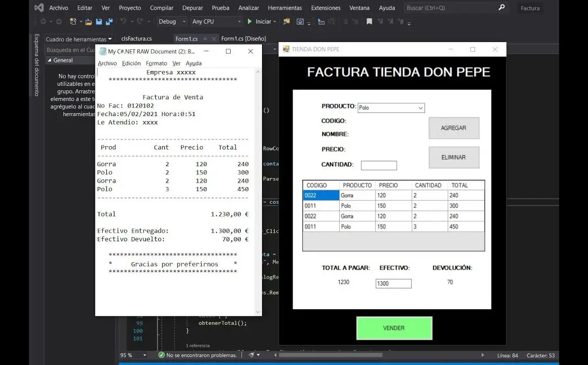Click the Búsqueda en el Cuadro toolbox search field
Image resolution: width=588 pixels, height=365 pixels.
pyautogui.click(x=70, y=50)
